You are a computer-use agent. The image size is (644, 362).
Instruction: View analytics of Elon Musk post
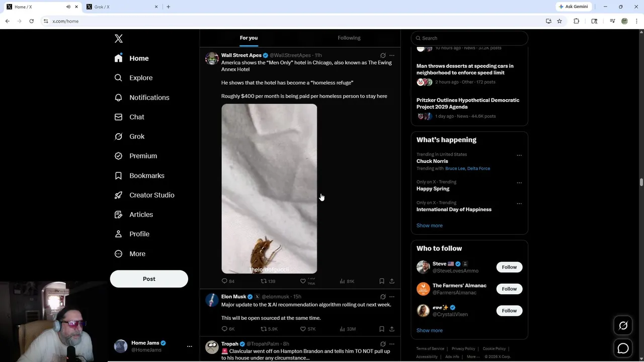click(x=348, y=329)
